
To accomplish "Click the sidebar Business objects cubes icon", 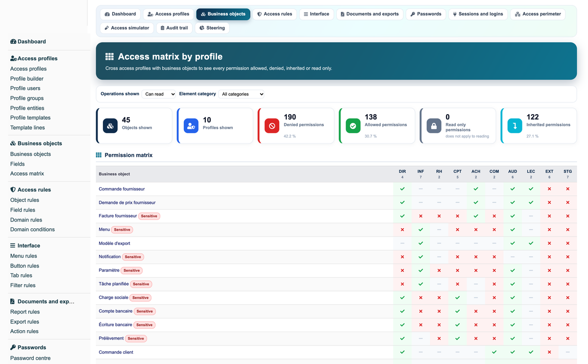I will [13, 144].
